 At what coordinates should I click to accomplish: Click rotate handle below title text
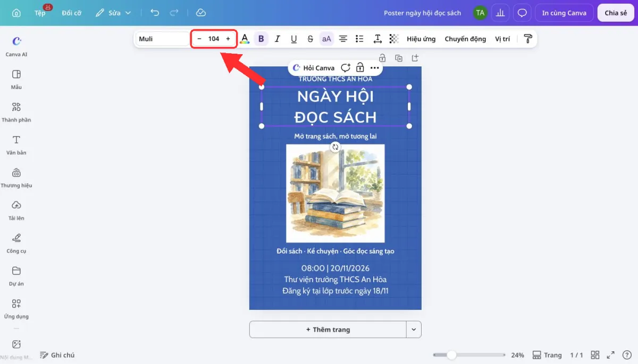335,147
